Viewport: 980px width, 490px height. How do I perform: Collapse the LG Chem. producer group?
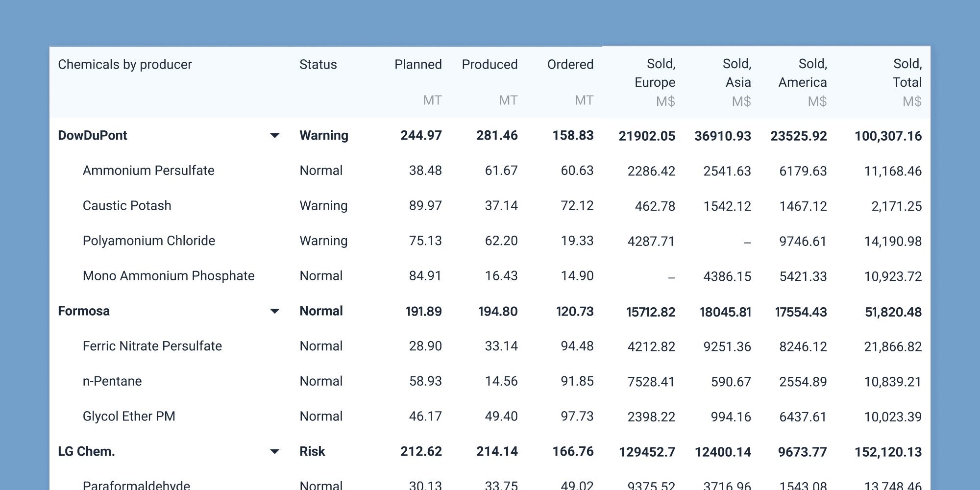[275, 451]
